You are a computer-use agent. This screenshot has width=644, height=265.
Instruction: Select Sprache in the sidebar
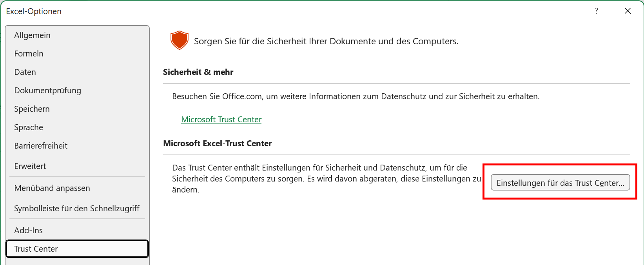coord(29,127)
